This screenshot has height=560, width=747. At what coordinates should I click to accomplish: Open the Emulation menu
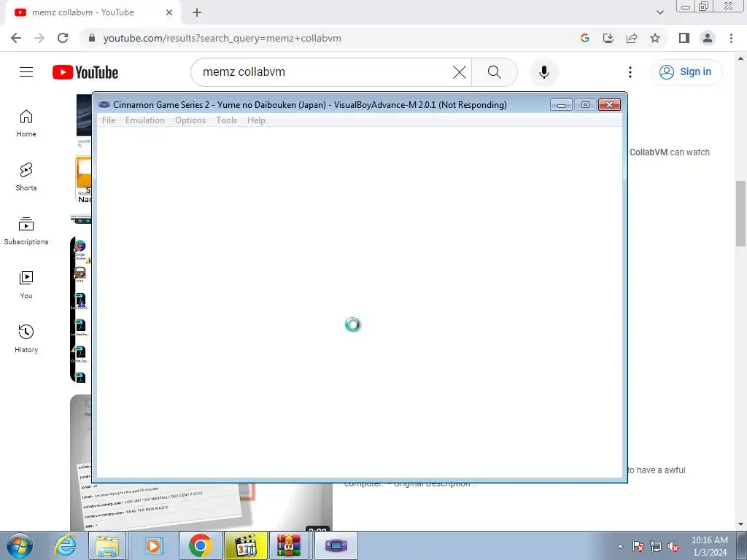[145, 120]
